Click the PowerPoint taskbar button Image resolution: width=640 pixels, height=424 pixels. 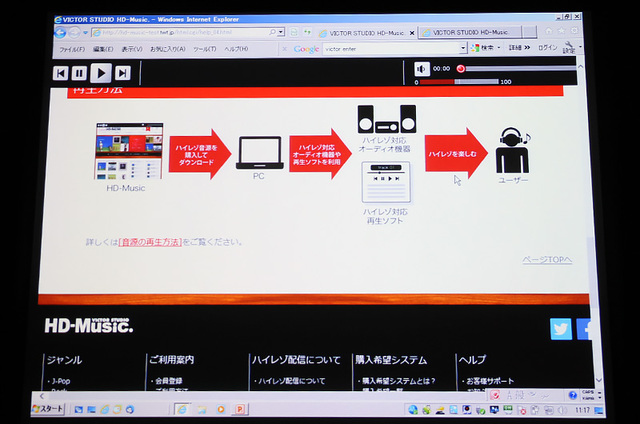pyautogui.click(x=240, y=409)
